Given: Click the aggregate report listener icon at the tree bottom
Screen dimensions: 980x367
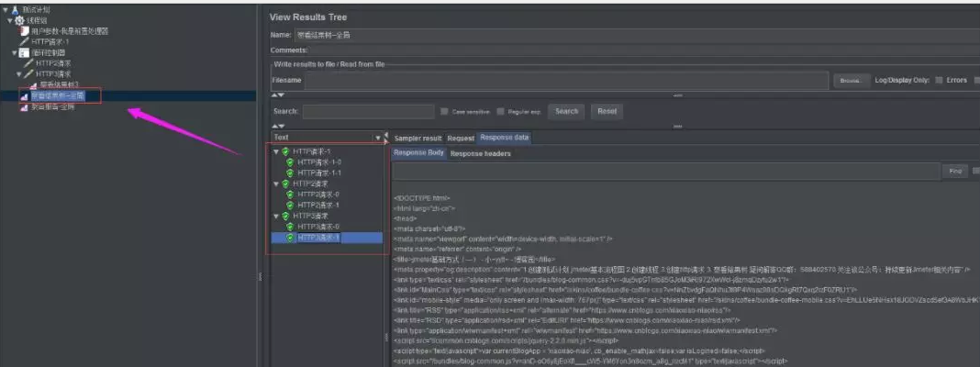Looking at the screenshot, I should click(x=25, y=107).
